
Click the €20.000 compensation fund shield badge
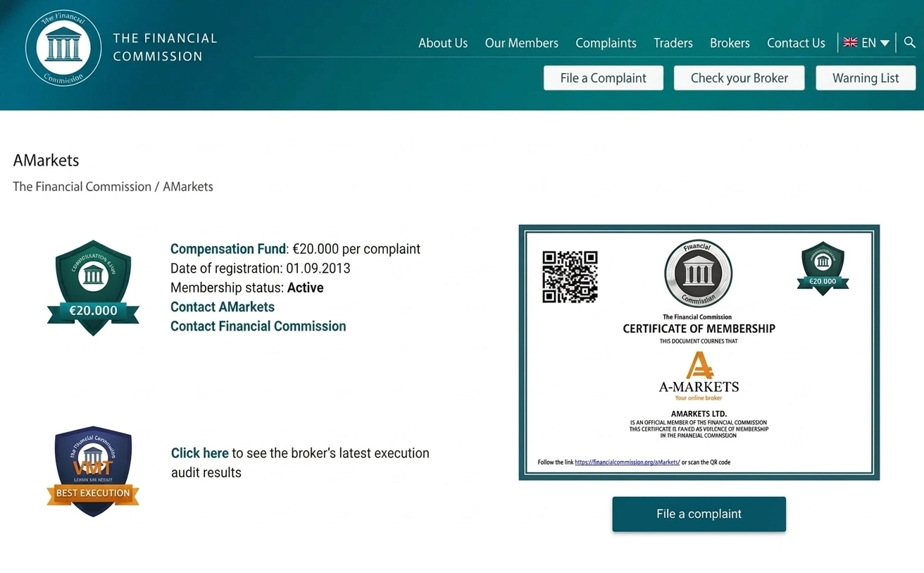(93, 288)
